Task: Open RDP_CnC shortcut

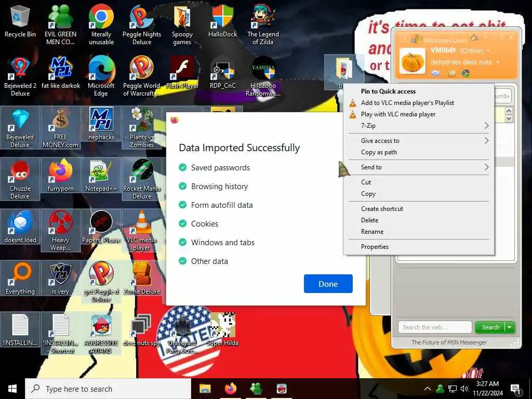Action: [x=222, y=73]
